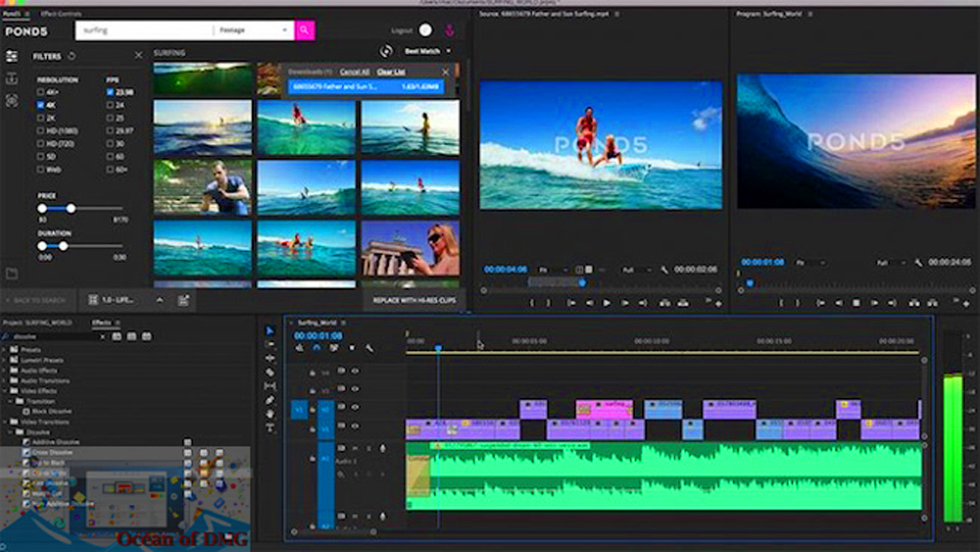The image size is (980, 552).
Task: Select the Razor tool
Action: tap(269, 372)
